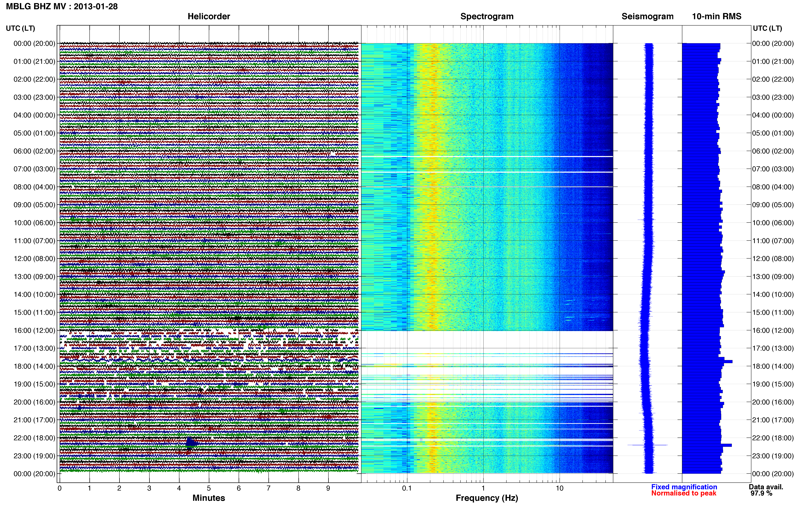The height and width of the screenshot is (508, 812).
Task: Click the '10-min RMS' panel heading
Action: pos(716,16)
